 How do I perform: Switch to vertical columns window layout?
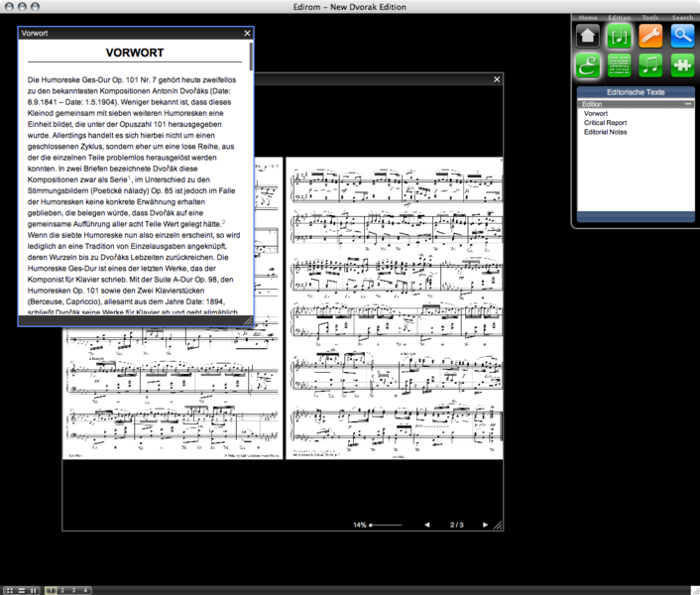tap(33, 589)
